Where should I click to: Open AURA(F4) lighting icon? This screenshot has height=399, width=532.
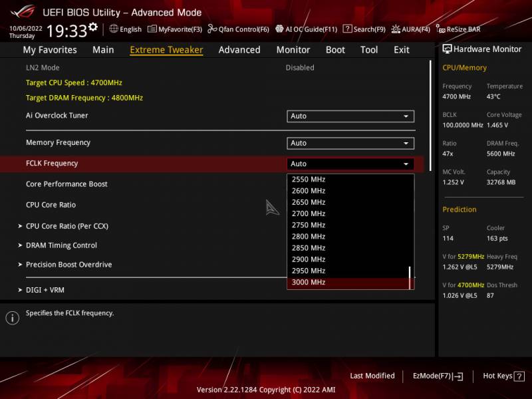pos(396,29)
